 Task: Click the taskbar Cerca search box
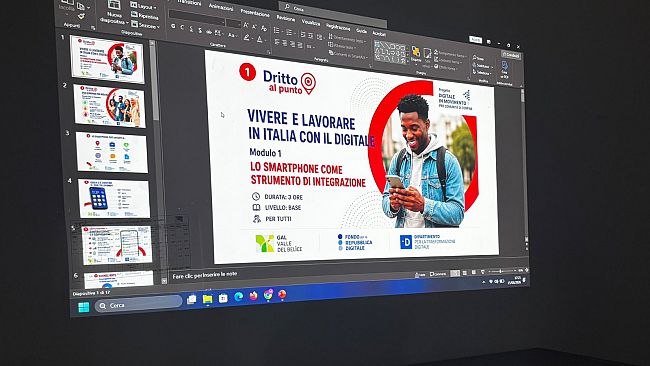(138, 304)
